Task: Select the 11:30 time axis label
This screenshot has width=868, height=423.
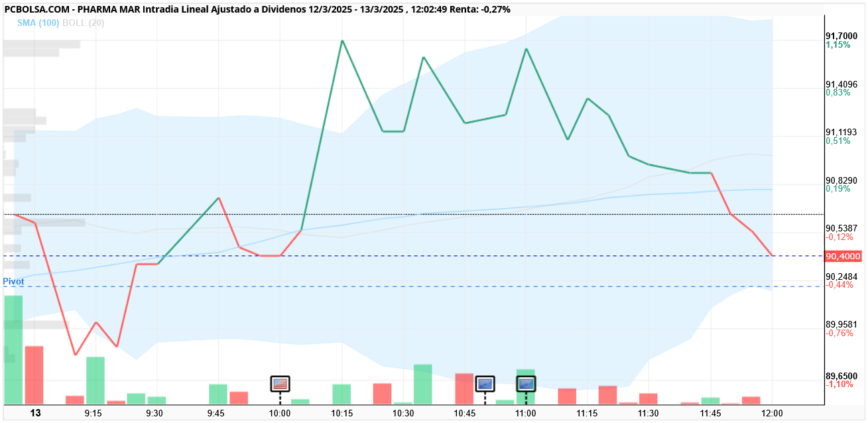Action: tap(649, 413)
